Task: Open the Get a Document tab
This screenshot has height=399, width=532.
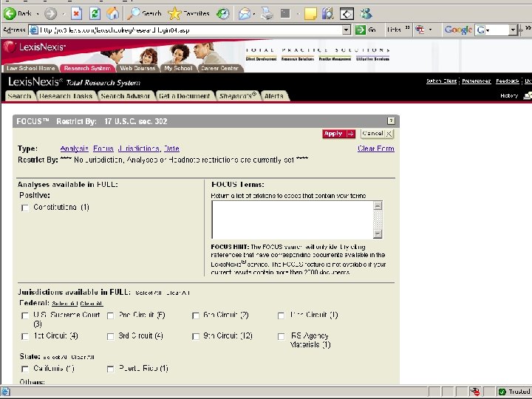Action: (185, 96)
